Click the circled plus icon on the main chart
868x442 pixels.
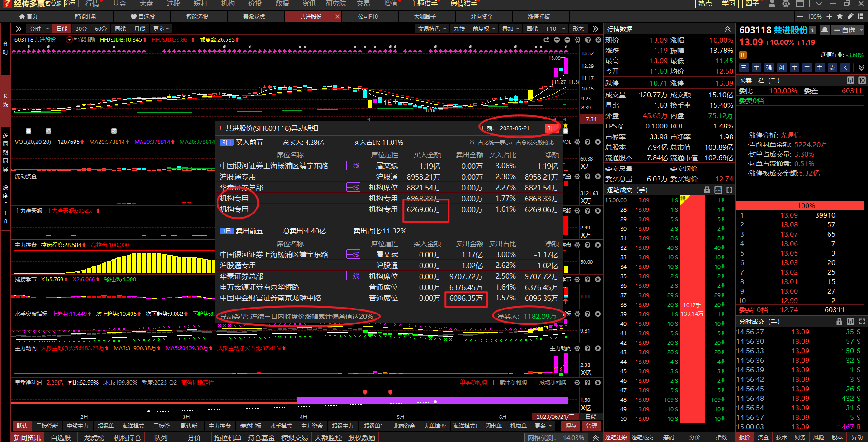click(557, 40)
